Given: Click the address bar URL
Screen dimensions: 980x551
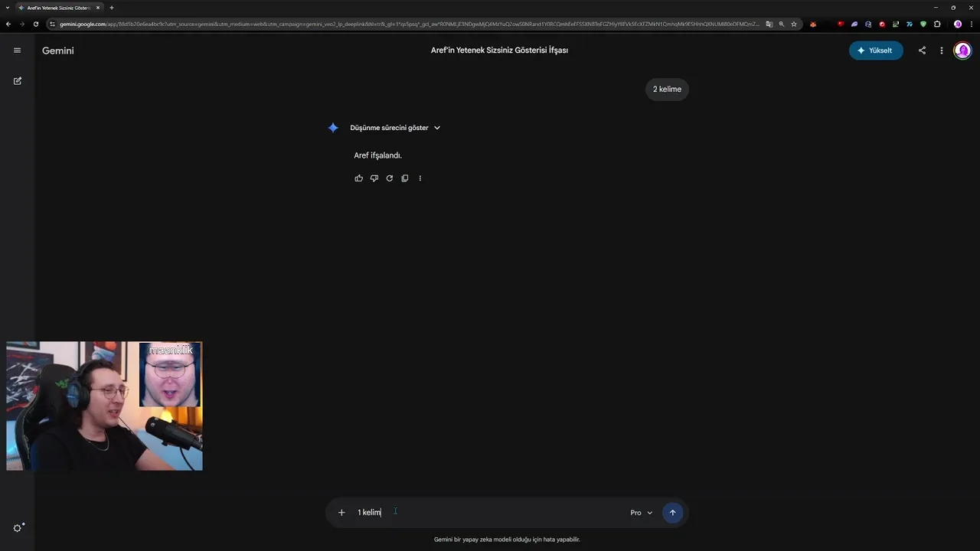Looking at the screenshot, I should [x=410, y=24].
